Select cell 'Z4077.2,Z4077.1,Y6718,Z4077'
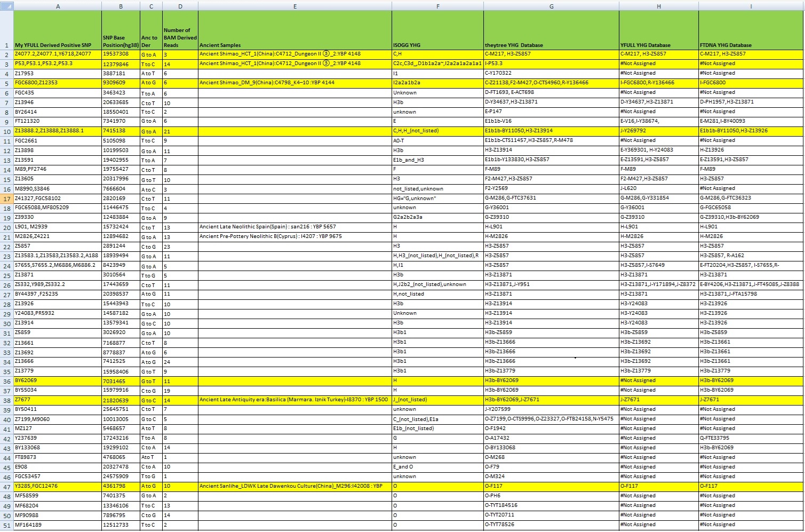This screenshot has height=532, width=805. point(58,54)
